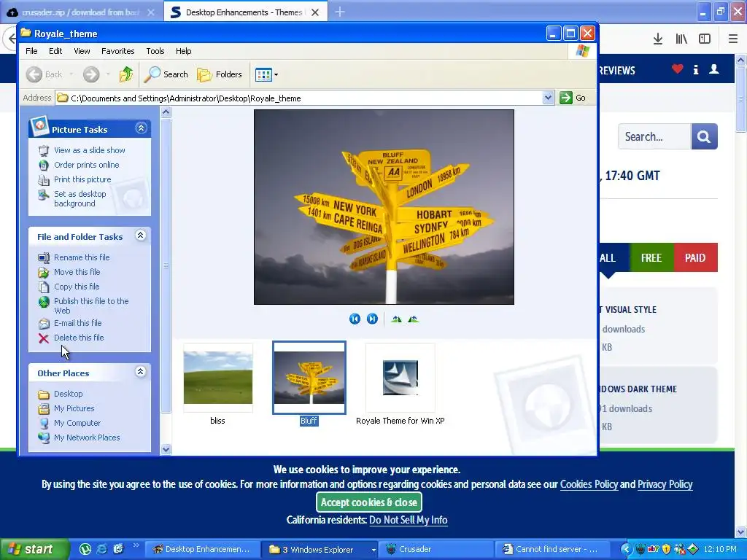Viewport: 747px width, 560px height.
Task: Open a new browser tab with plus
Action: [x=340, y=12]
